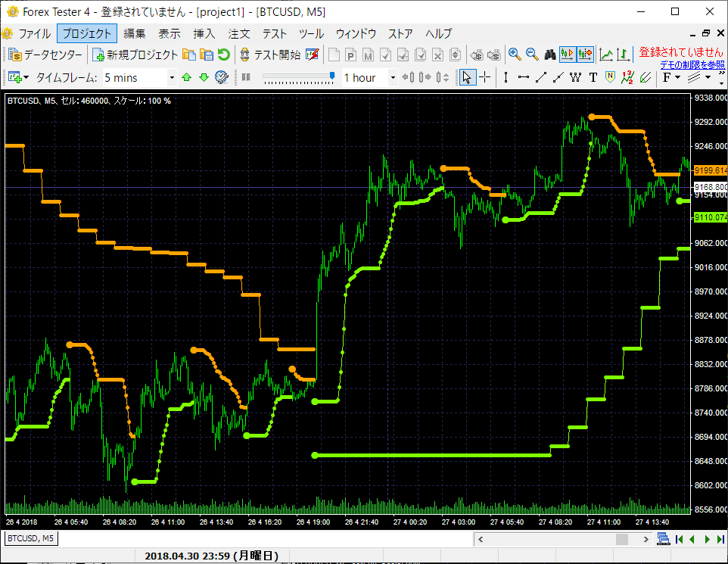This screenshot has height=564, width=728.
Task: Click the horizontal chart scrollbar thumb
Action: (x=622, y=539)
